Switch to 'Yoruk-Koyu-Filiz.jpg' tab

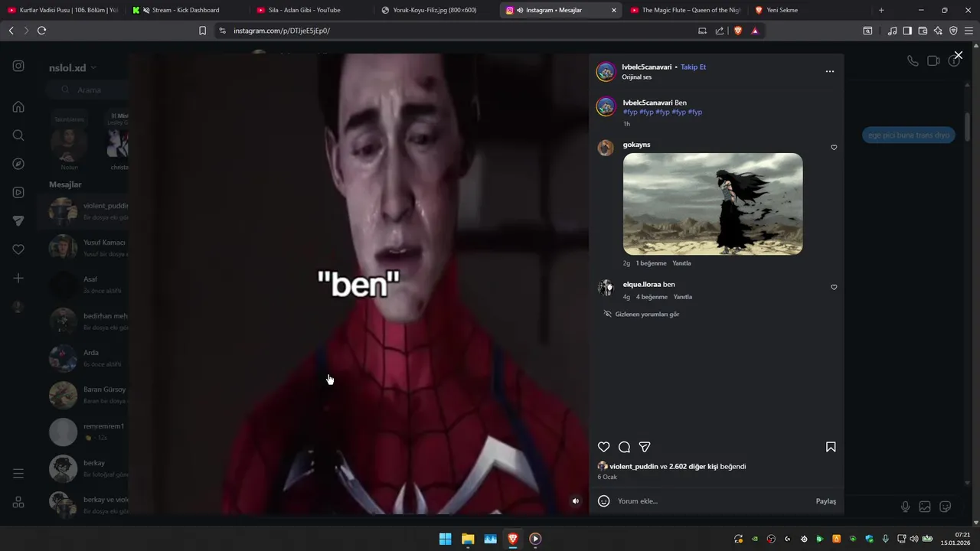(436, 10)
